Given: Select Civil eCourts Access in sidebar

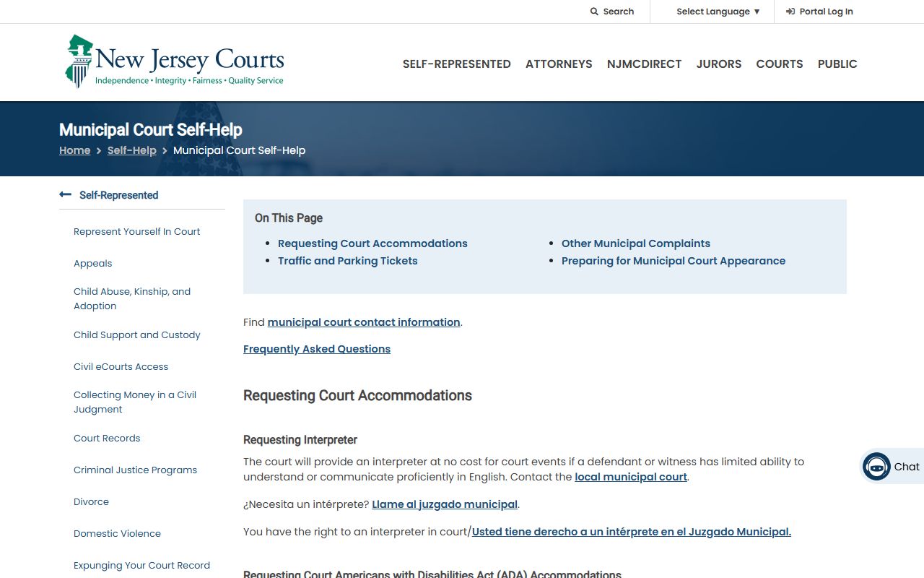Looking at the screenshot, I should (x=121, y=367).
